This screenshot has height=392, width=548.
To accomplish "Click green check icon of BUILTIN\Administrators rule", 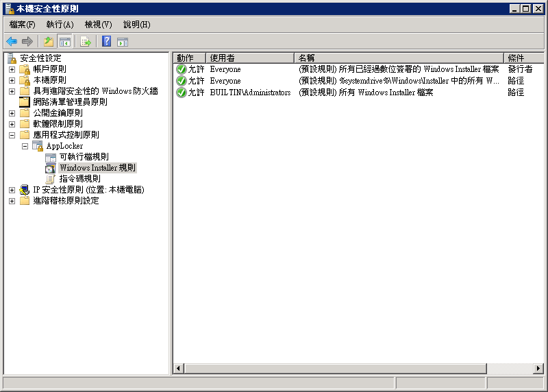I will (x=182, y=93).
